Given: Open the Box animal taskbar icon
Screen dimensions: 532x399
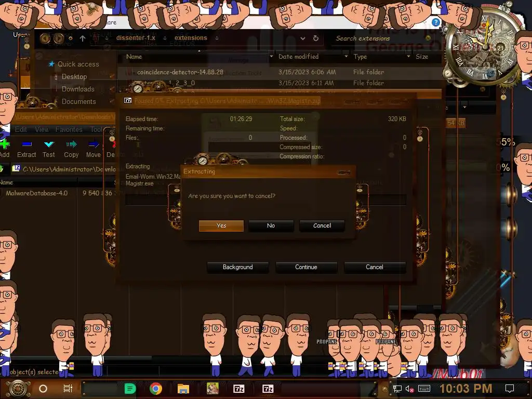Looking at the screenshot, I should [x=212, y=389].
